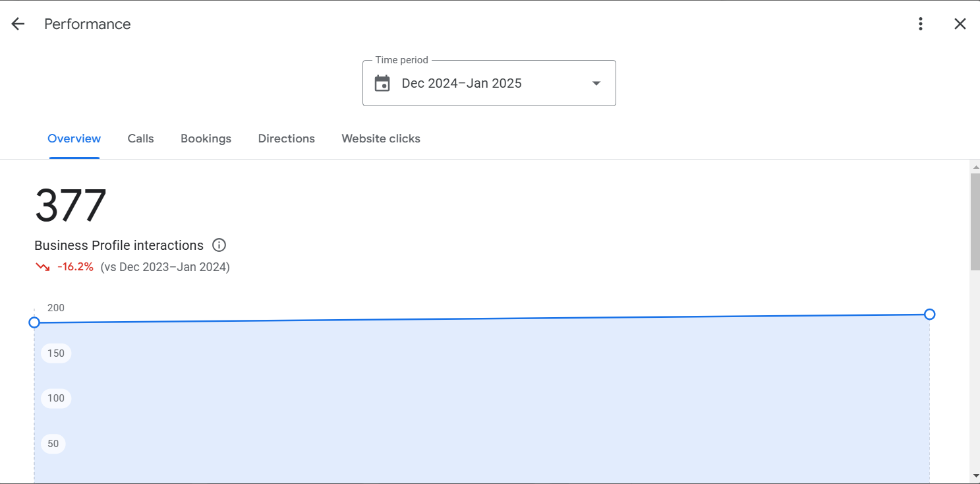Click the -16.2% change percentage text

click(x=75, y=267)
